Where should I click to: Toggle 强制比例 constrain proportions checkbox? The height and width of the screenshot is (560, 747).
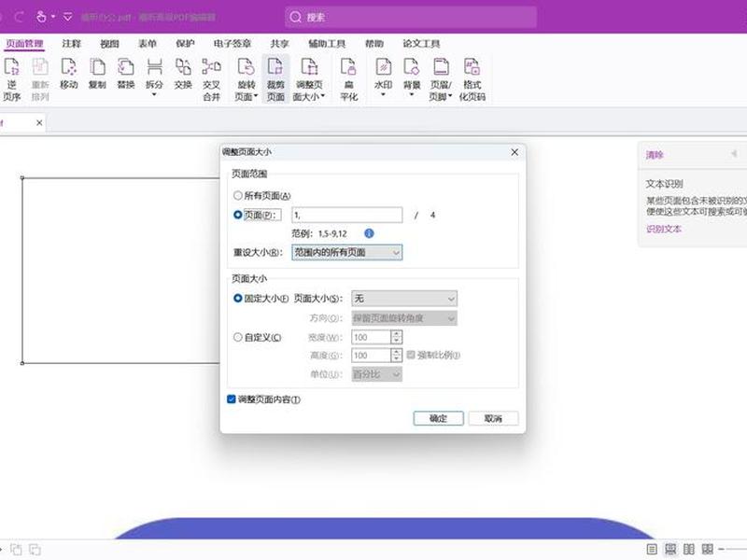411,355
